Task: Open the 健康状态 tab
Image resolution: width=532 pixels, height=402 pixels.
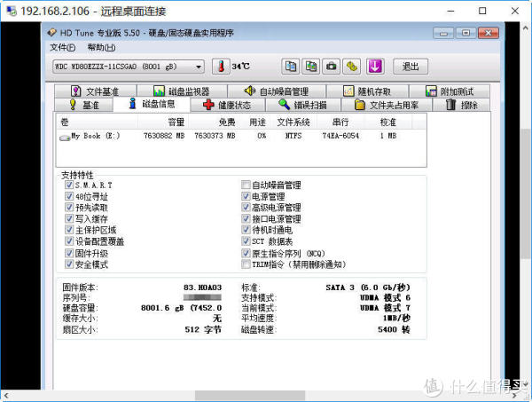Action: click(227, 105)
